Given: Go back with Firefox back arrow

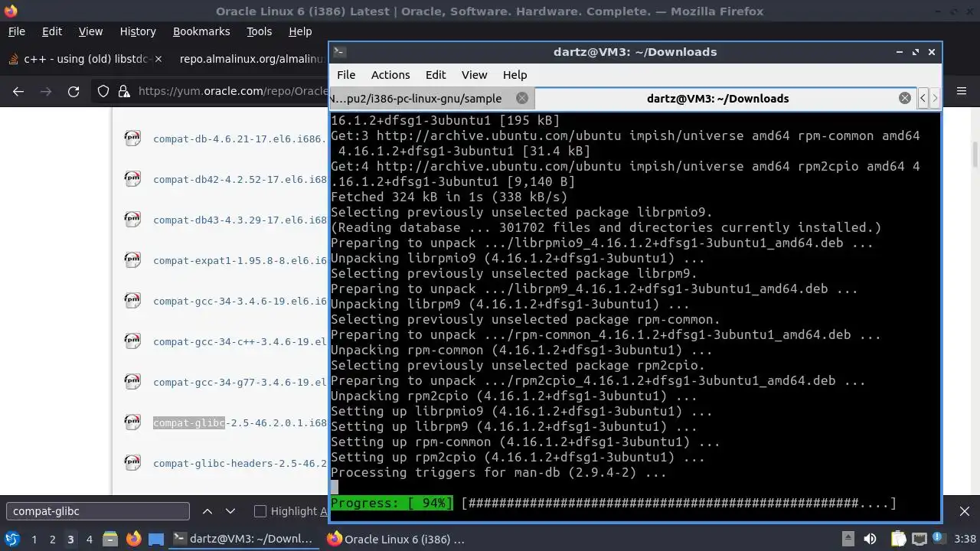Looking at the screenshot, I should 18,91.
